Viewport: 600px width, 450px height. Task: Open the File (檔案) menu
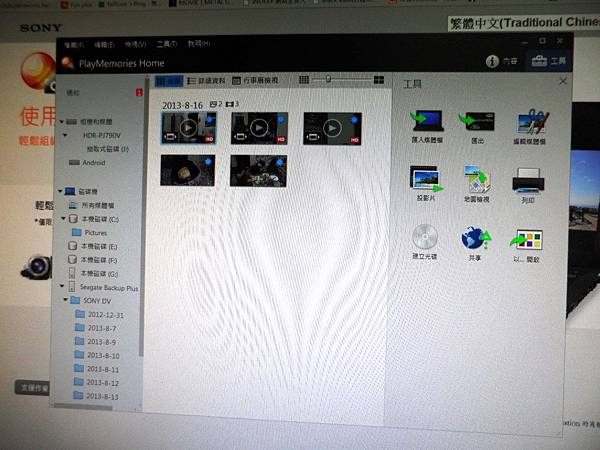(73, 45)
